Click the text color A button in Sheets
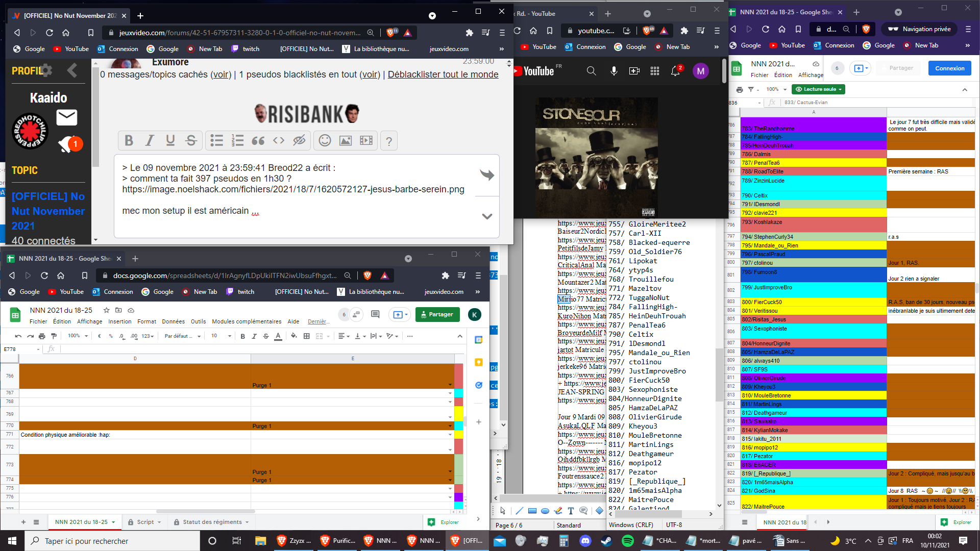Image resolution: width=980 pixels, height=551 pixels. click(278, 336)
